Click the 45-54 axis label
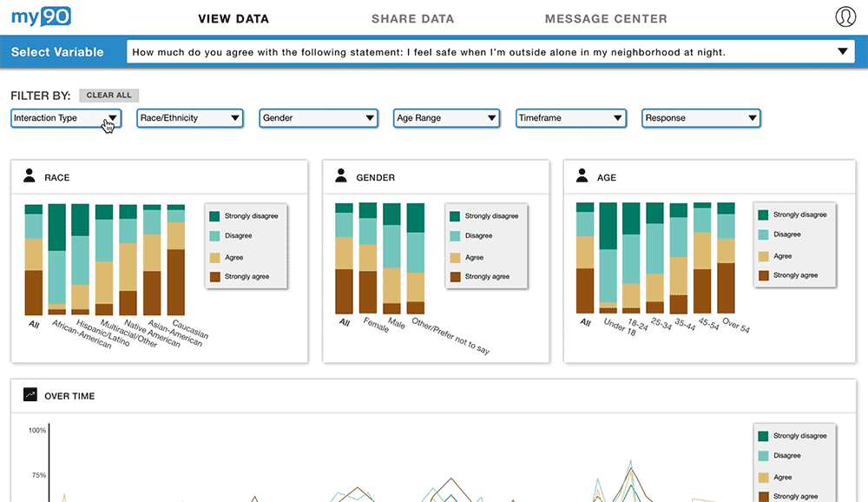This screenshot has width=868, height=502. [708, 324]
